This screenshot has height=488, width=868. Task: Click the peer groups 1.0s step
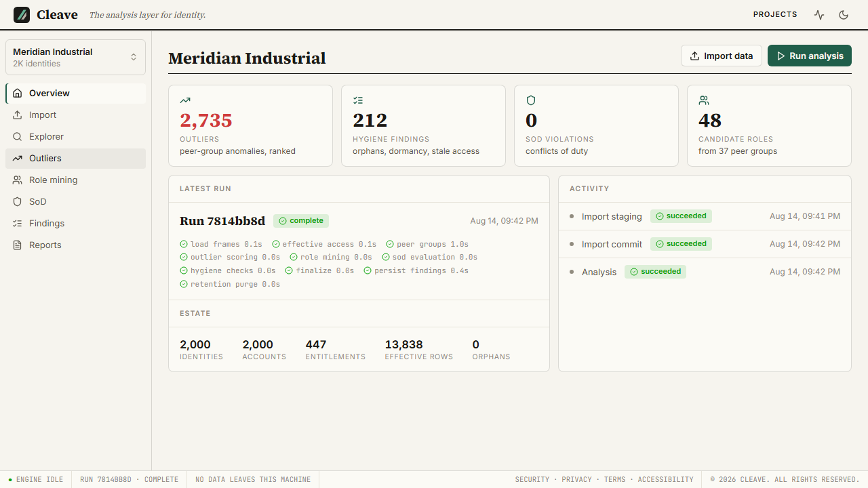point(427,244)
